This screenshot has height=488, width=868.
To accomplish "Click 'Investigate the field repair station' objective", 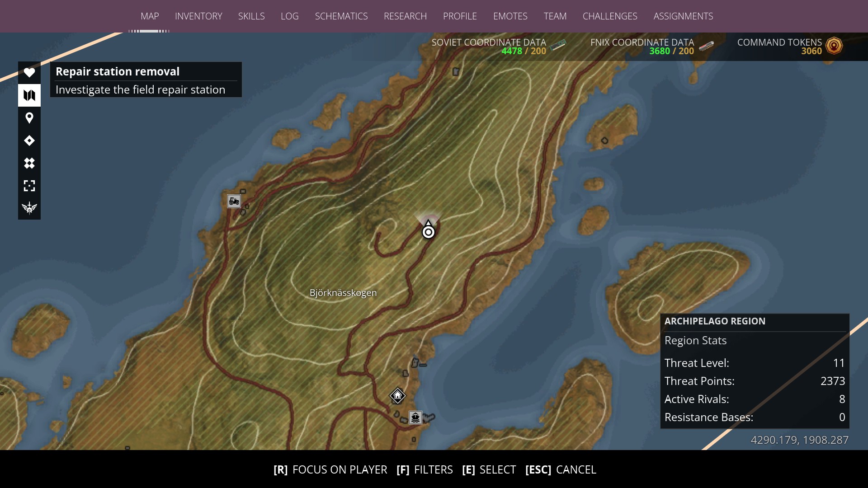I will 140,89.
